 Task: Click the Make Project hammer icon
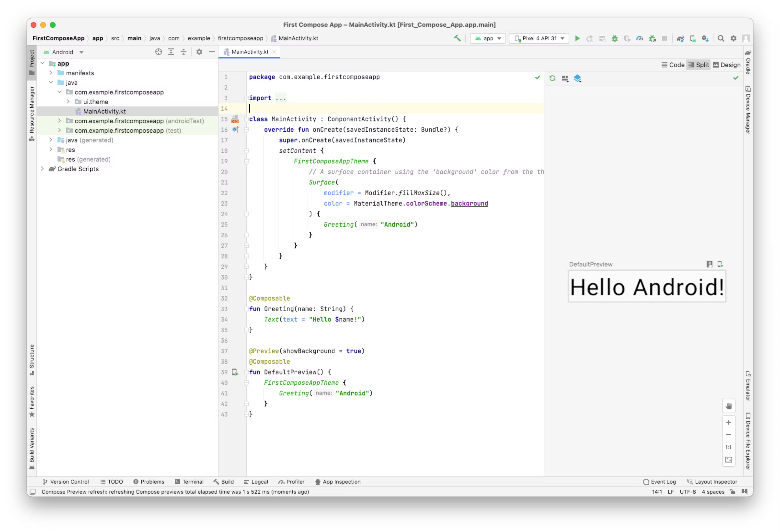(x=457, y=38)
